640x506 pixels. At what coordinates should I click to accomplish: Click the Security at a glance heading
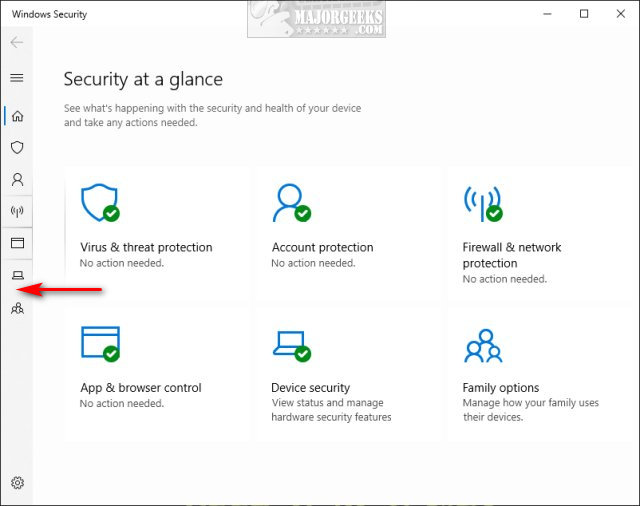[143, 79]
